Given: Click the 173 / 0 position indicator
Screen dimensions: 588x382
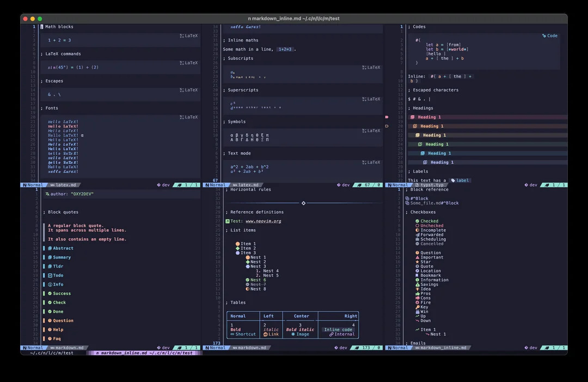Looking at the screenshot, I should [x=366, y=348].
